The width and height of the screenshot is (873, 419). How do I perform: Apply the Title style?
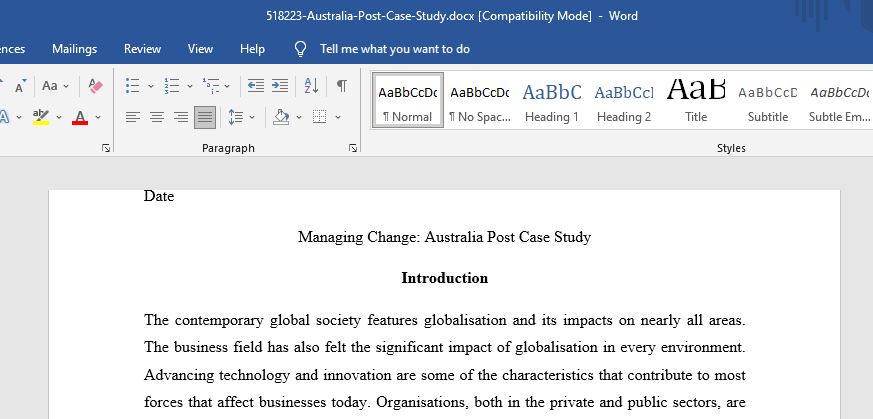coord(696,100)
